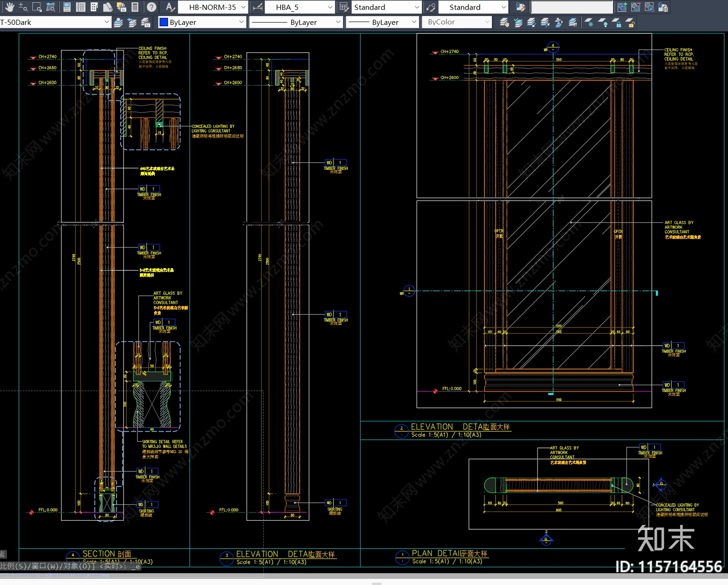Activate the Pan hand tool
Screen dimensions: 728x585
point(9,7)
